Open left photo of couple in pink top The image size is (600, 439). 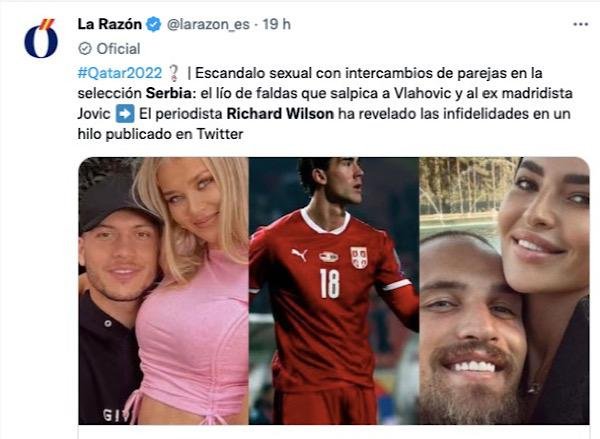click(163, 291)
